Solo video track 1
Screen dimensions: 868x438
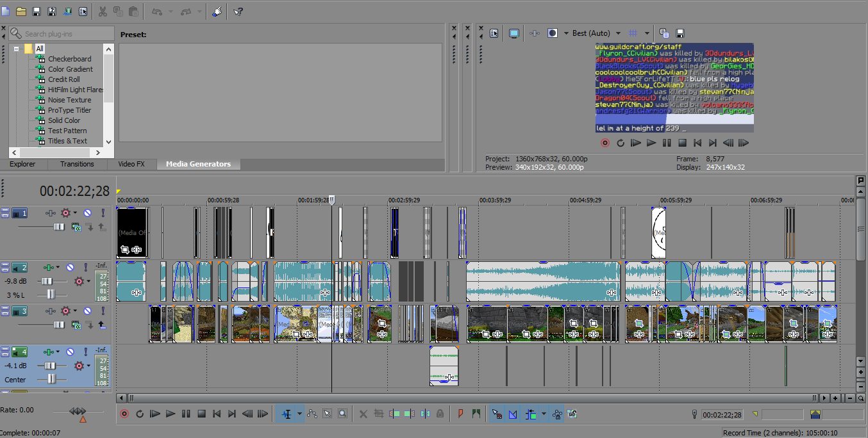pos(103,213)
